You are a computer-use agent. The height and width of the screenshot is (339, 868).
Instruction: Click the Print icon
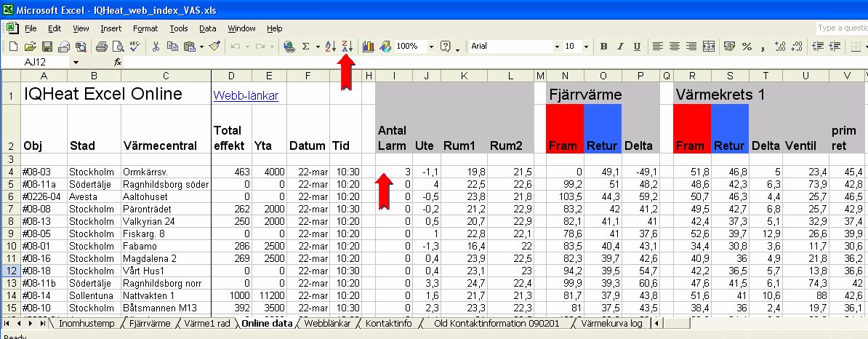tap(101, 47)
